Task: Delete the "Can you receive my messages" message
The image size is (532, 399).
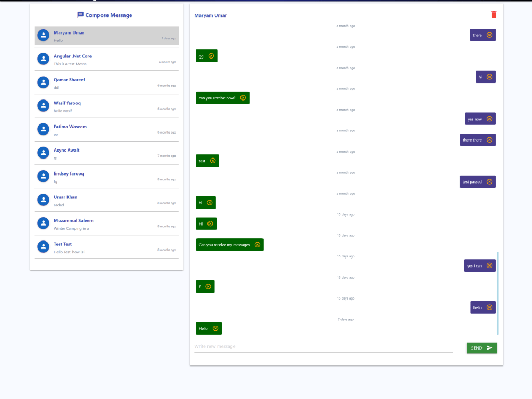Action: [x=258, y=244]
